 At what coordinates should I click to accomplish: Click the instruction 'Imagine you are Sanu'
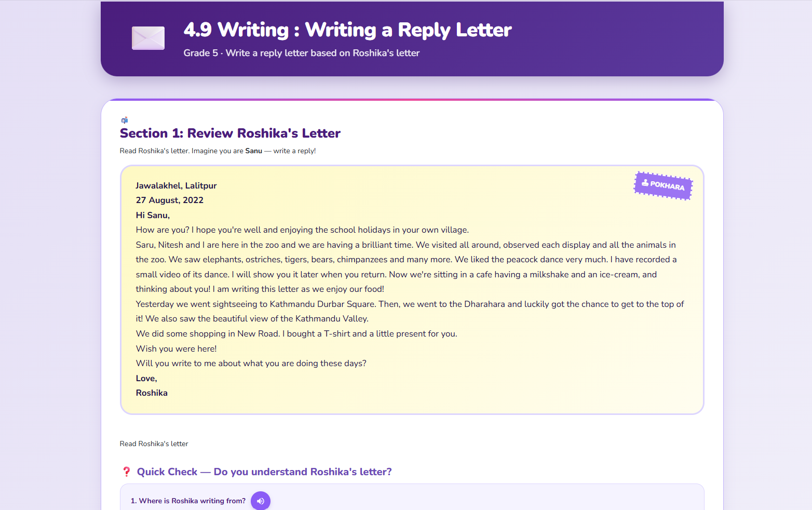pyautogui.click(x=227, y=151)
